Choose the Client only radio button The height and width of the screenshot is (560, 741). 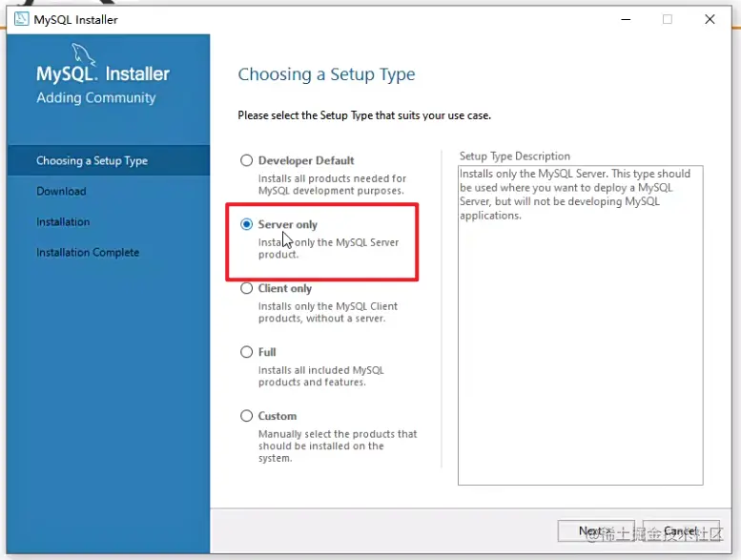pos(247,288)
